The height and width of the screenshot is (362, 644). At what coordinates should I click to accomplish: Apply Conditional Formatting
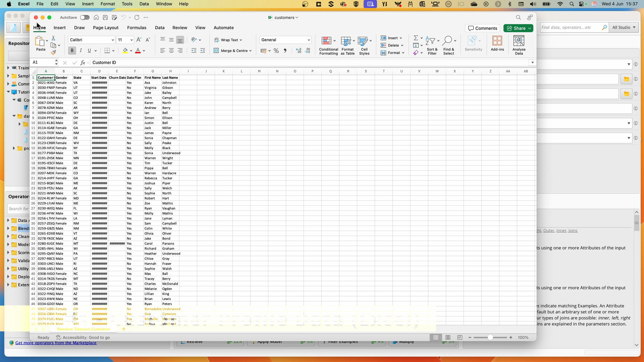pyautogui.click(x=328, y=45)
